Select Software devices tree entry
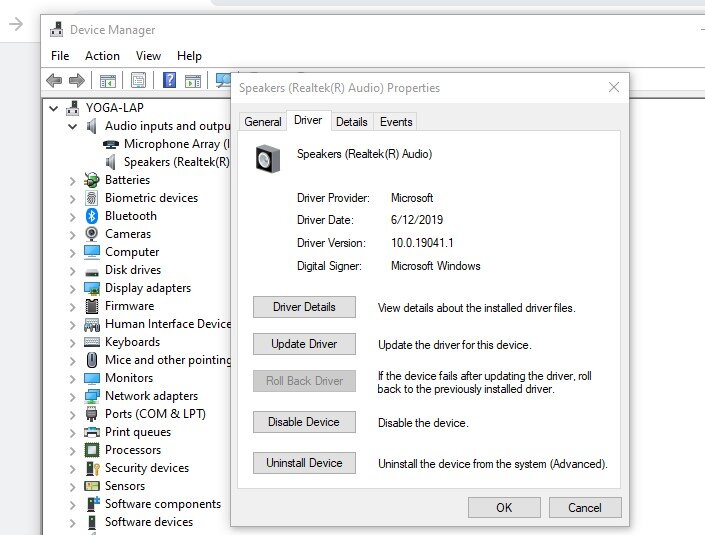The image size is (705, 535). (x=139, y=522)
